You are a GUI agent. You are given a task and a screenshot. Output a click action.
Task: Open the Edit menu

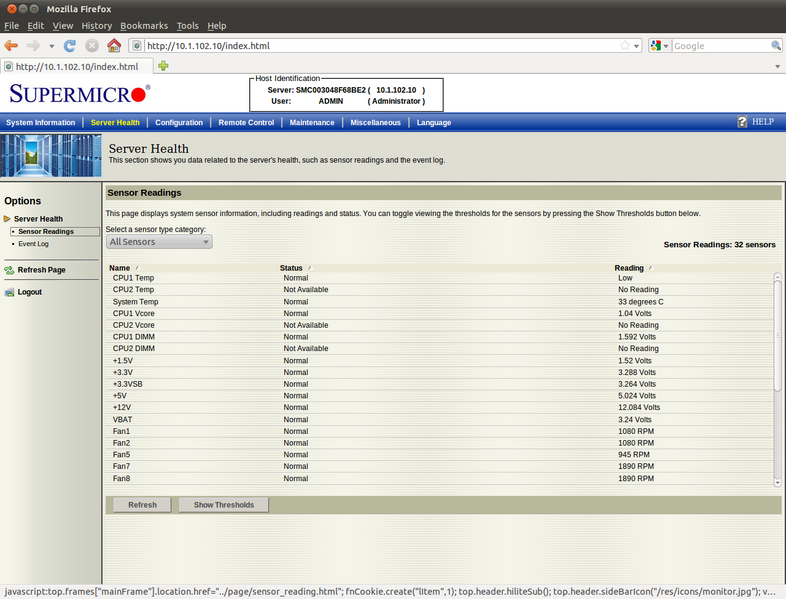coord(36,26)
